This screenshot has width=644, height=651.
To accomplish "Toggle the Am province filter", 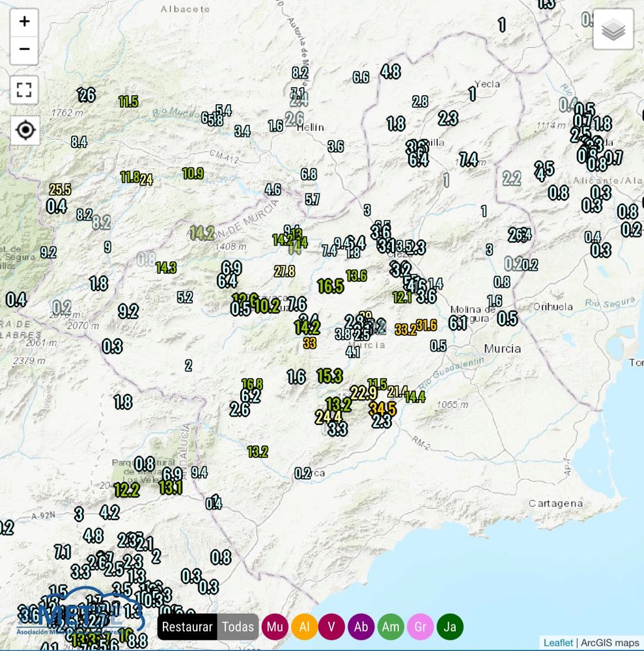I will click(x=390, y=626).
